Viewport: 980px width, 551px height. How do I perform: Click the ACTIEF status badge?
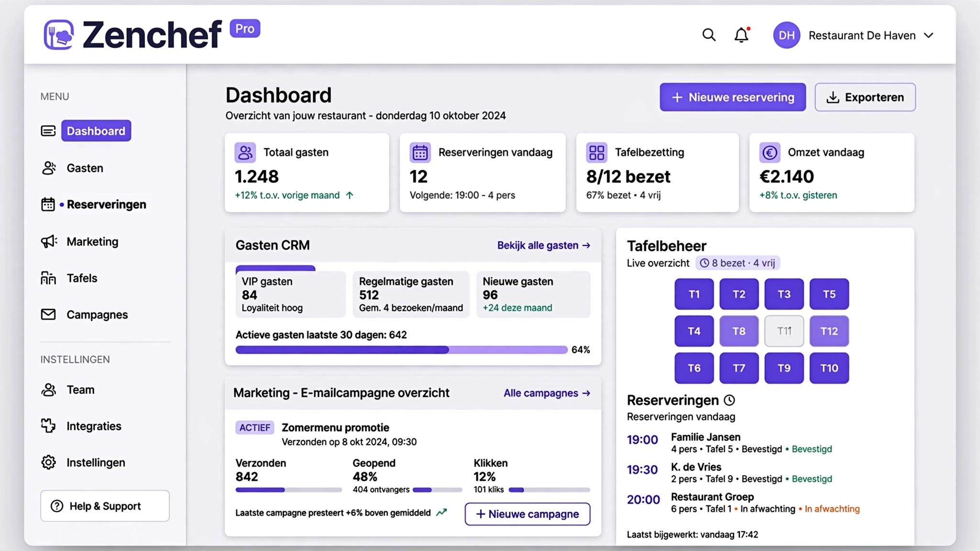tap(255, 428)
